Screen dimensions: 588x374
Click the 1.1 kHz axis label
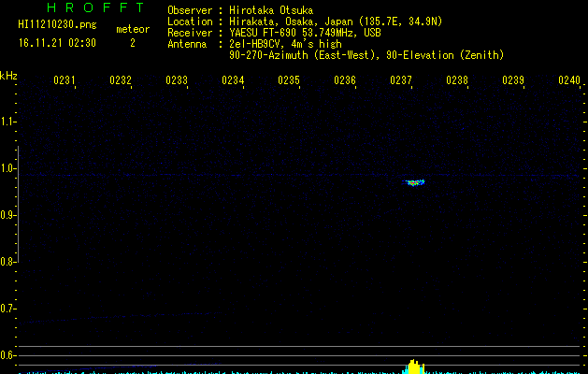point(7,122)
